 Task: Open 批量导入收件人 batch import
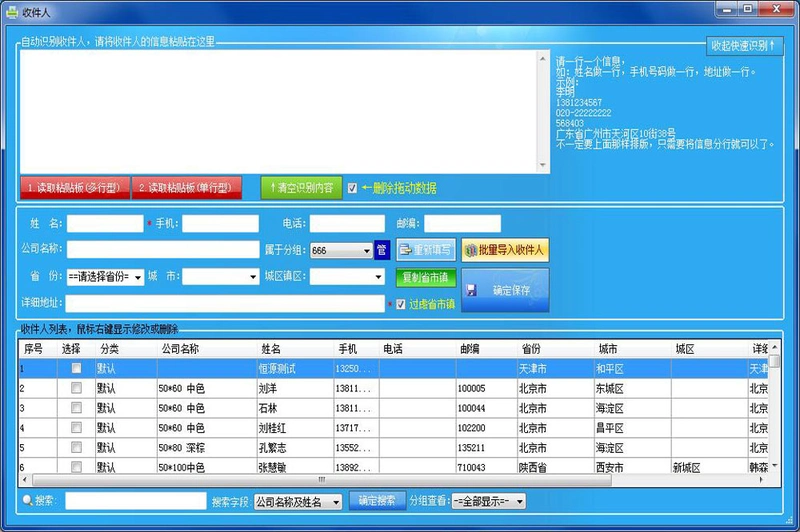(505, 250)
